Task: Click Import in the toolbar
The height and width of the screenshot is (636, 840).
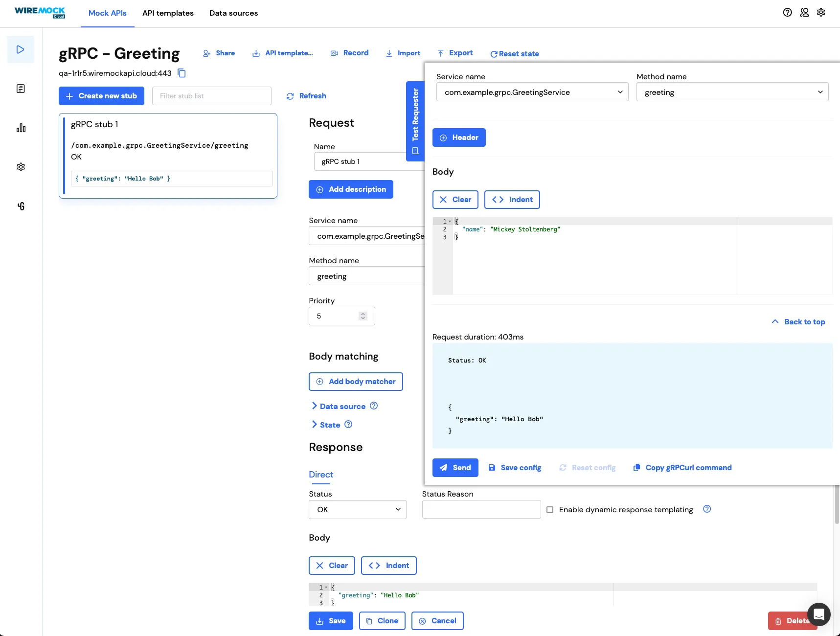Action: click(403, 53)
